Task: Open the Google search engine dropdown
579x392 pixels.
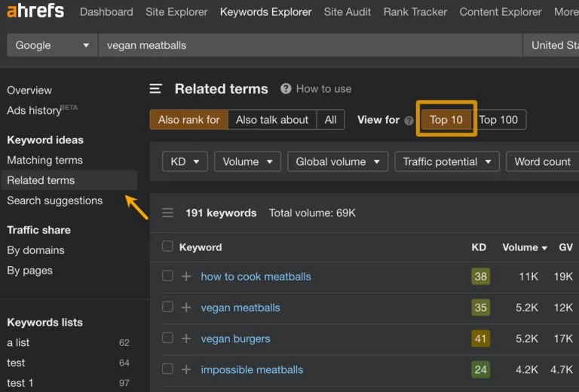Action: [52, 45]
